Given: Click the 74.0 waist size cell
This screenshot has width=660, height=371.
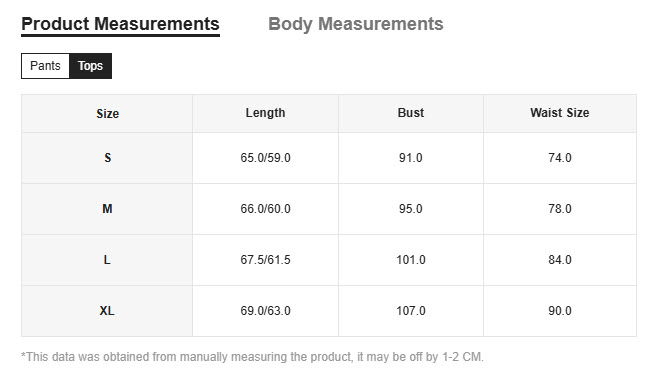Looking at the screenshot, I should coord(560,158).
